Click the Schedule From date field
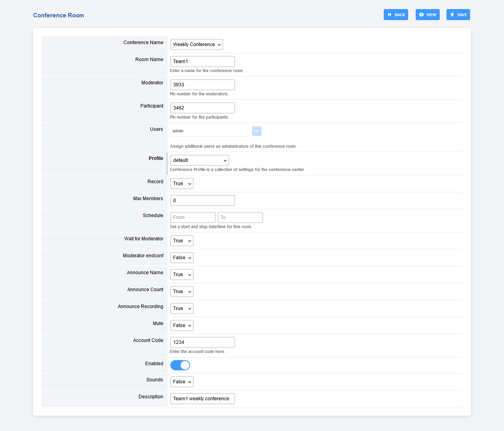The width and height of the screenshot is (504, 431). [x=193, y=217]
